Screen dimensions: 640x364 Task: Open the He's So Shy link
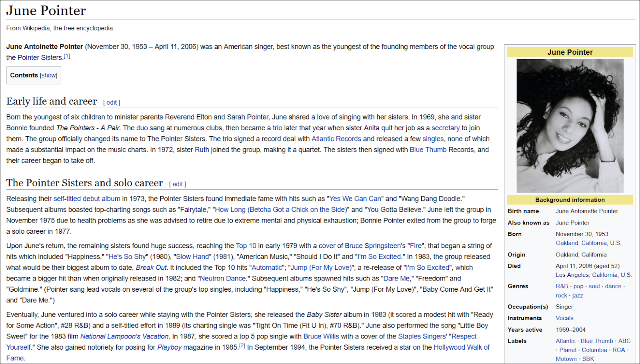click(x=127, y=257)
